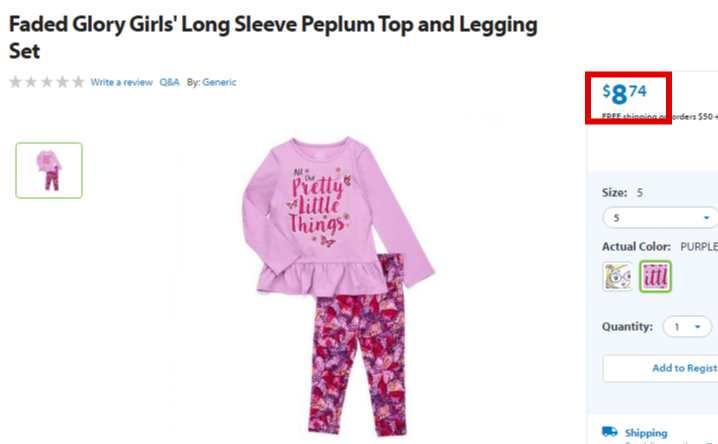The height and width of the screenshot is (444, 718).
Task: Click the third rating star
Action: point(47,82)
